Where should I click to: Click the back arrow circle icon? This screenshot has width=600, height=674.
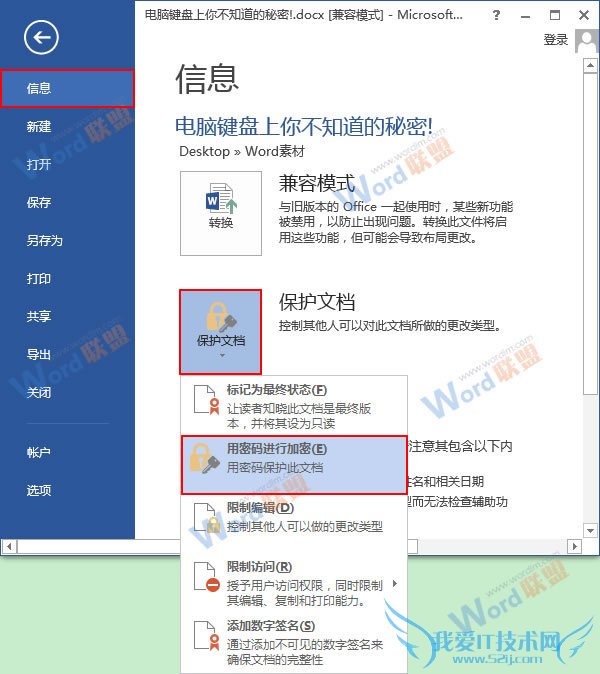[41, 37]
